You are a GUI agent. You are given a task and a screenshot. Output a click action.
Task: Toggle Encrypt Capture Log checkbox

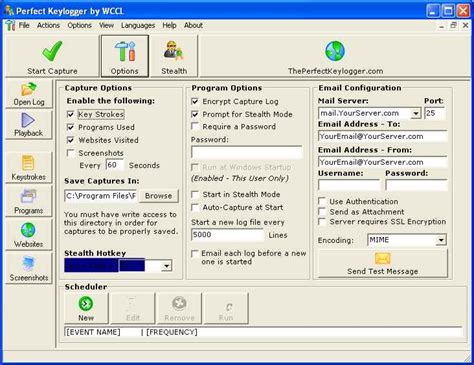pos(195,101)
